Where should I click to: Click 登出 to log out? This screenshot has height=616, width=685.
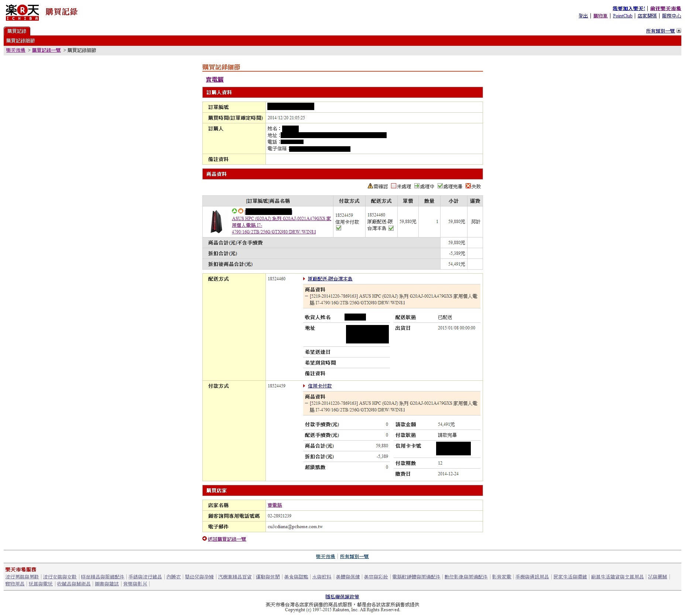point(583,16)
